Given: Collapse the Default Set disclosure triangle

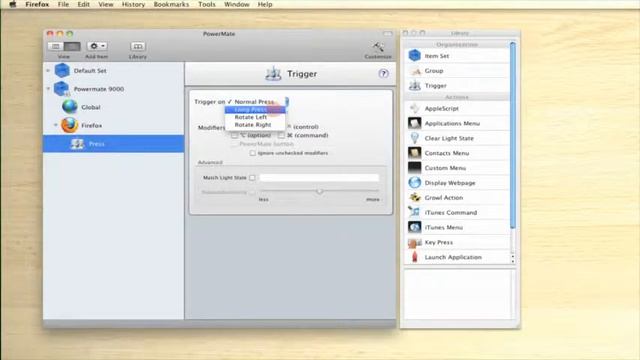Looking at the screenshot, I should (x=48, y=71).
